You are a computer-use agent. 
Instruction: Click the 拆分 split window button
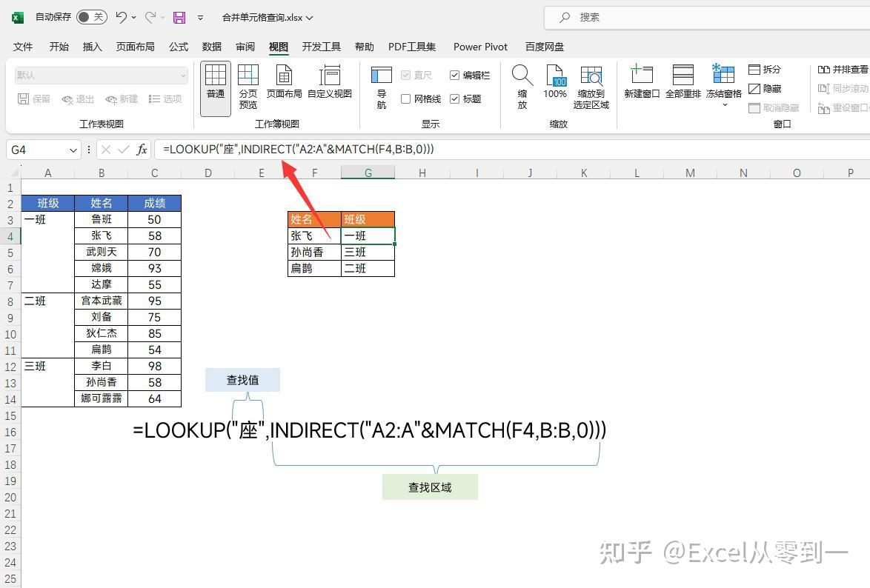[765, 70]
